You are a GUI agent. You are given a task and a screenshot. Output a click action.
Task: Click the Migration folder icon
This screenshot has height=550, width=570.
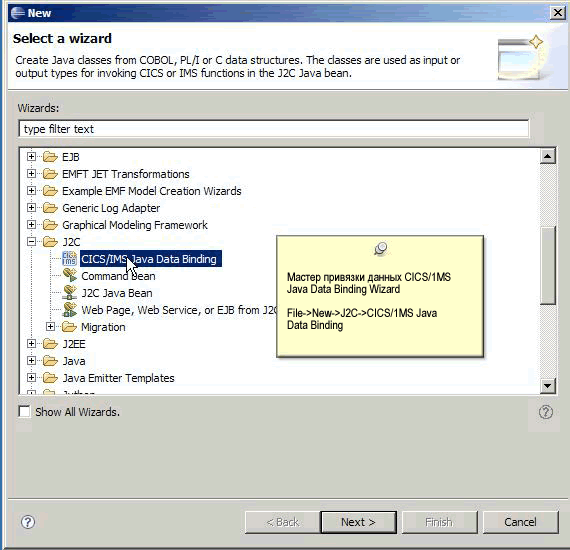pos(69,327)
